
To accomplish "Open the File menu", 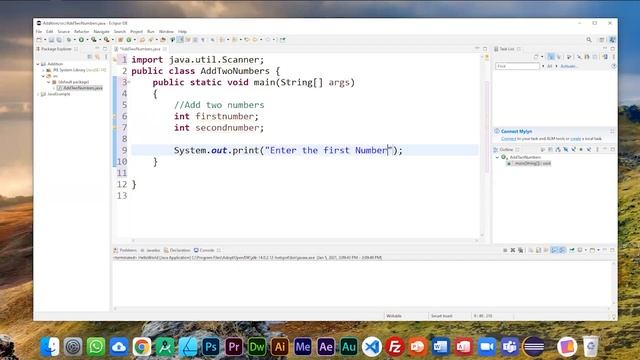I will (39, 31).
